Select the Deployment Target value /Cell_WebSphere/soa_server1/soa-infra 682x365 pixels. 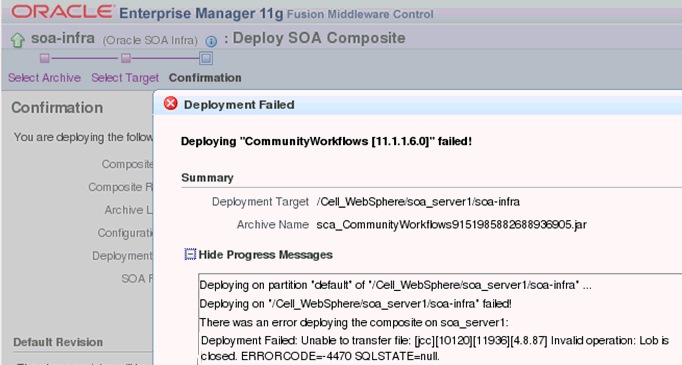(418, 202)
